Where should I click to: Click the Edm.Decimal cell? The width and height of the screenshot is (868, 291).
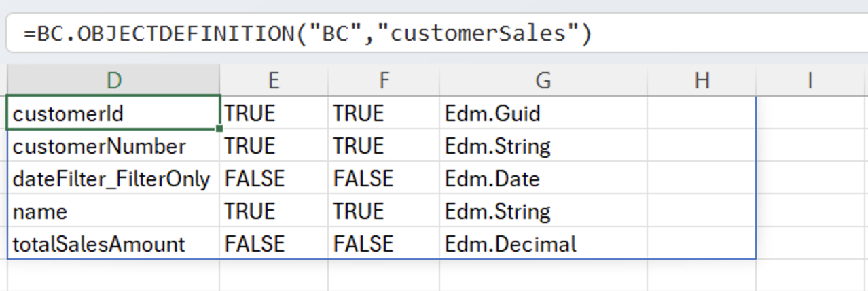543,244
